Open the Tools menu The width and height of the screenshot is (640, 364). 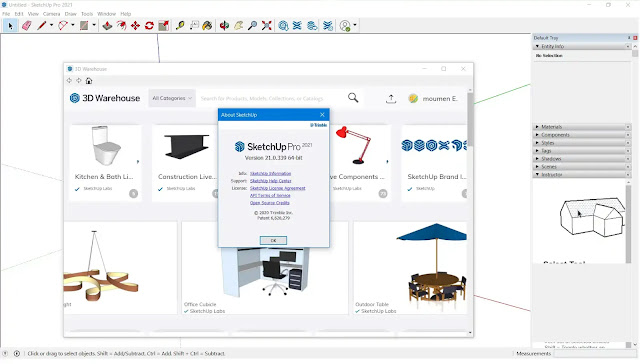click(x=87, y=14)
